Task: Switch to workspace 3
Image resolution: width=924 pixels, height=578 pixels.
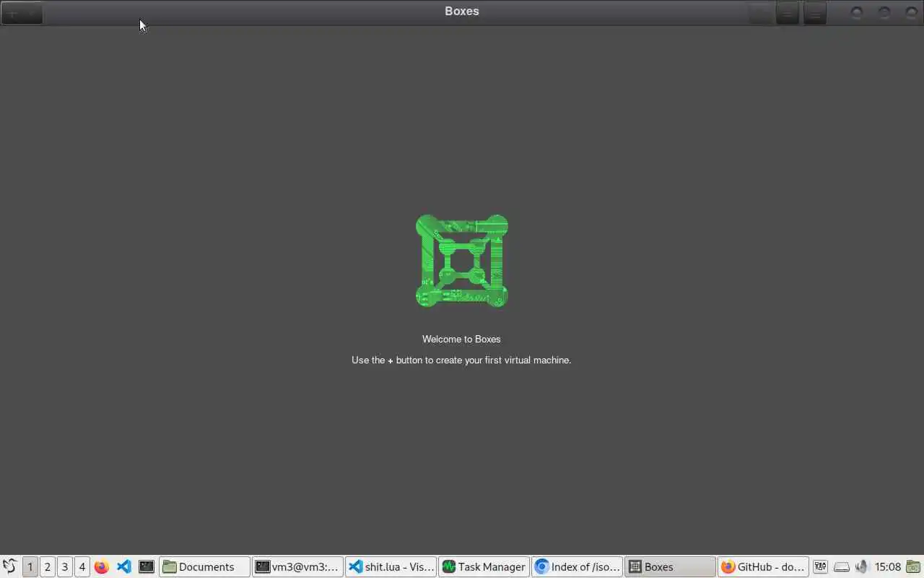Action: [65, 566]
